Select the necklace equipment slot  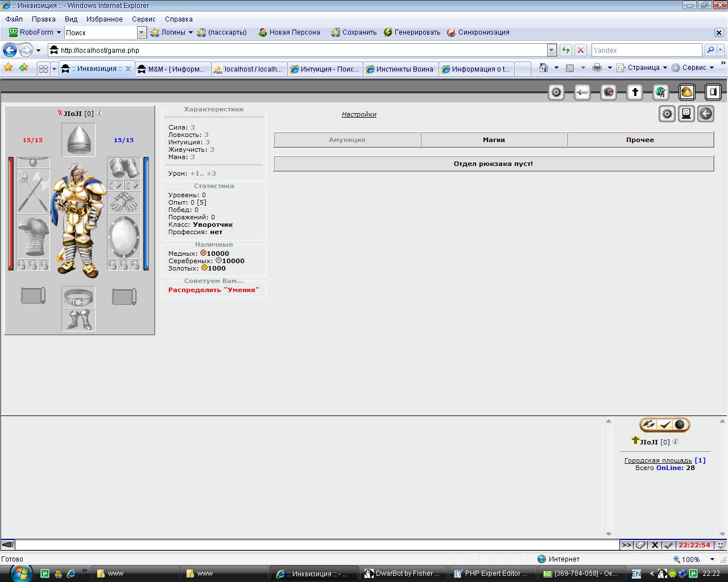(x=33, y=163)
